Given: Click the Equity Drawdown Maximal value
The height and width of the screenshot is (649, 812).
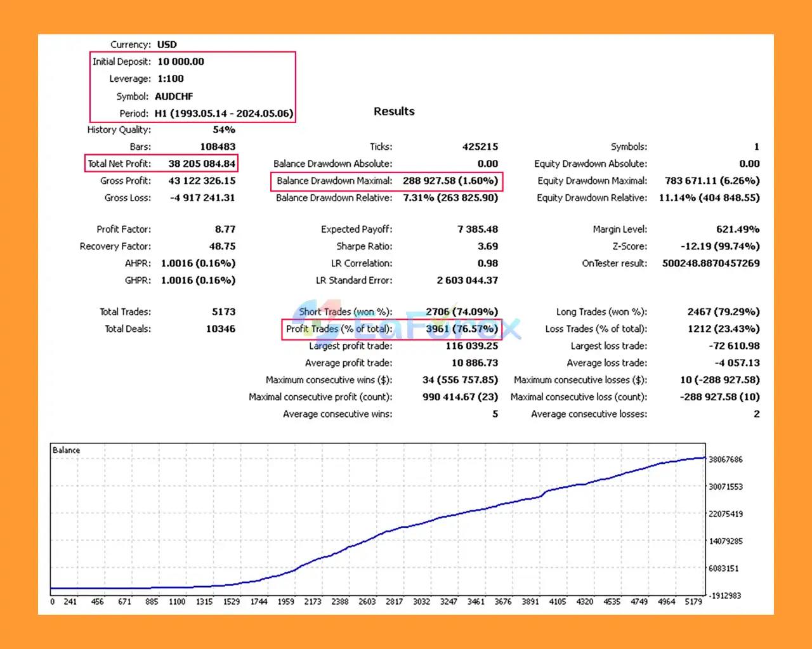Looking at the screenshot, I should click(712, 181).
